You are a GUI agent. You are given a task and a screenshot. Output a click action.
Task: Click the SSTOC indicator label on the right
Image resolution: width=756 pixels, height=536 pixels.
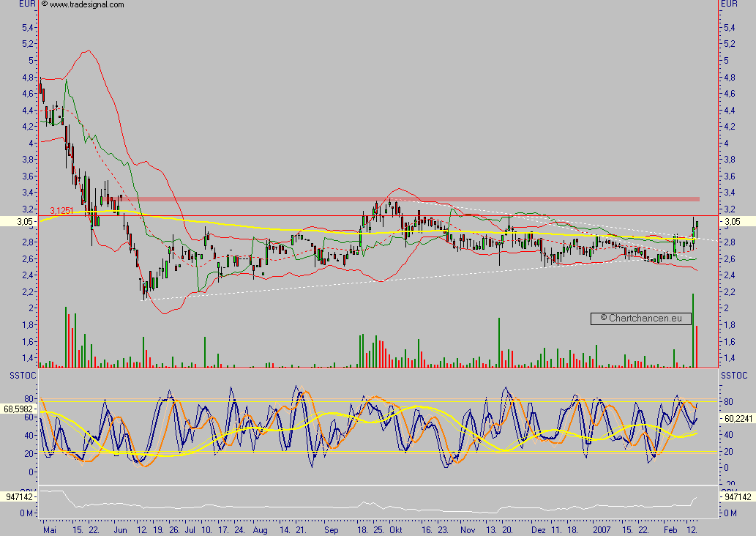tap(734, 376)
